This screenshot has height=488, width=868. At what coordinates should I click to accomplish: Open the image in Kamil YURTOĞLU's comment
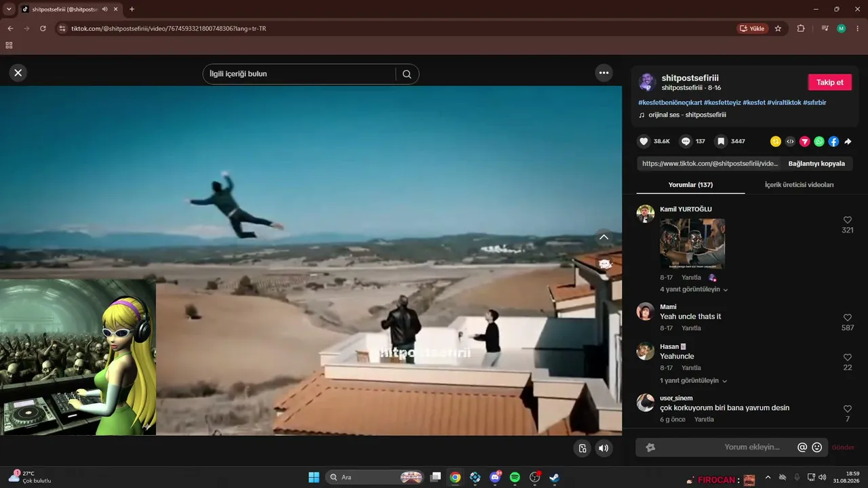(692, 243)
